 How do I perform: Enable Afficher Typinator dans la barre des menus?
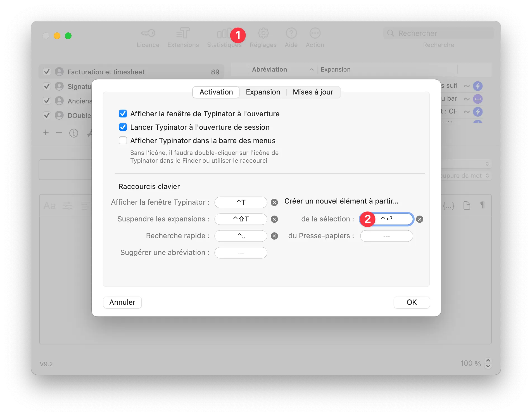click(123, 140)
